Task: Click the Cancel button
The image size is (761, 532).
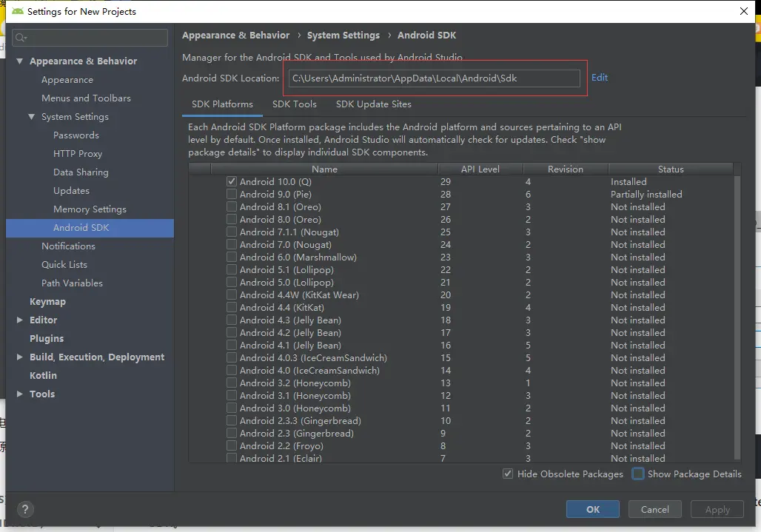Action: pos(654,509)
